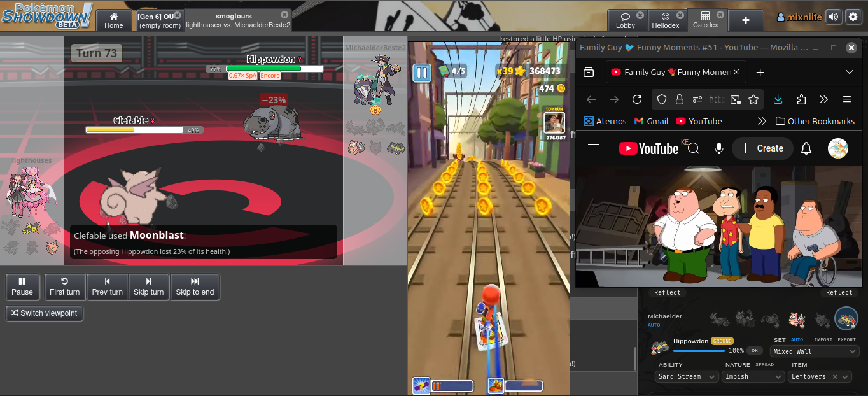Image resolution: width=868 pixels, height=396 pixels.
Task: Open Showdown options via the gear icon
Action: click(853, 17)
